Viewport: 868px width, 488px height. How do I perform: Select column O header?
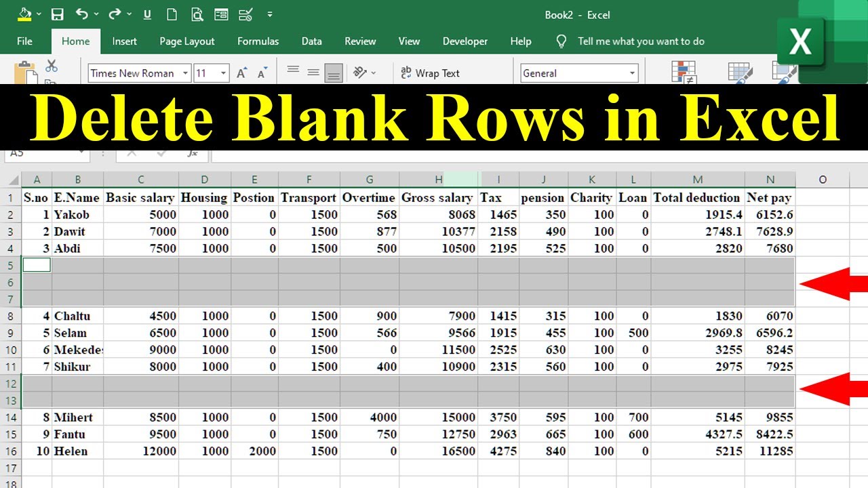click(823, 180)
